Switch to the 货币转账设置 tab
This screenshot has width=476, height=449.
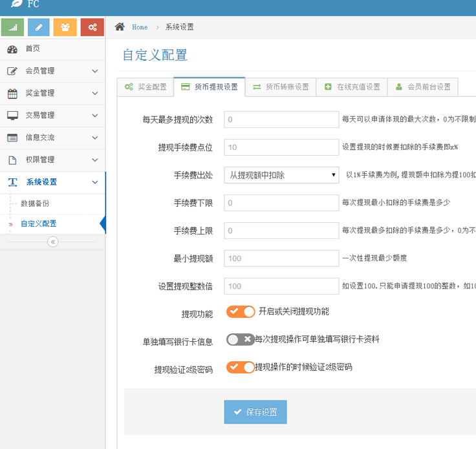click(x=281, y=87)
